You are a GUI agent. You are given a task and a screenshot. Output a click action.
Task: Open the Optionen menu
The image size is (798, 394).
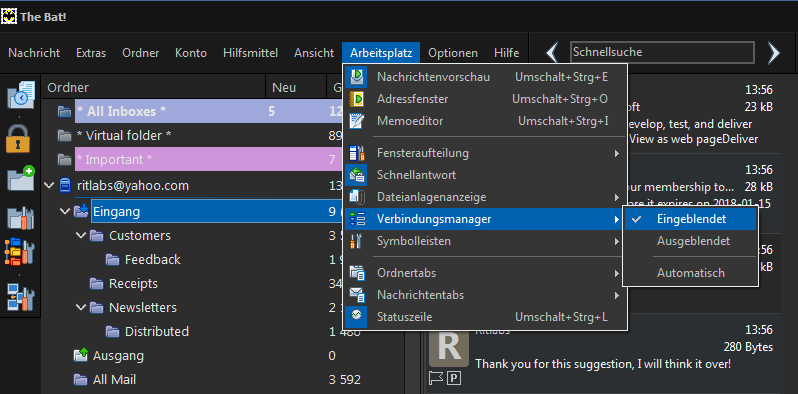[x=453, y=53]
